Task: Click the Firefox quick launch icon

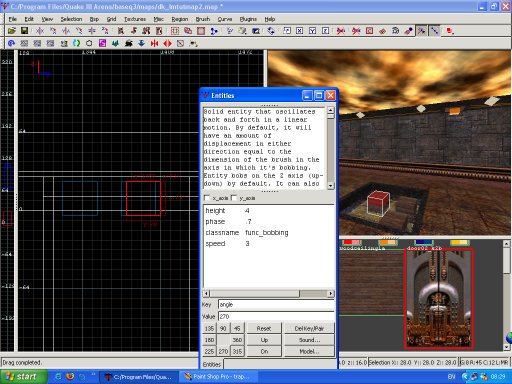Action: [70, 377]
